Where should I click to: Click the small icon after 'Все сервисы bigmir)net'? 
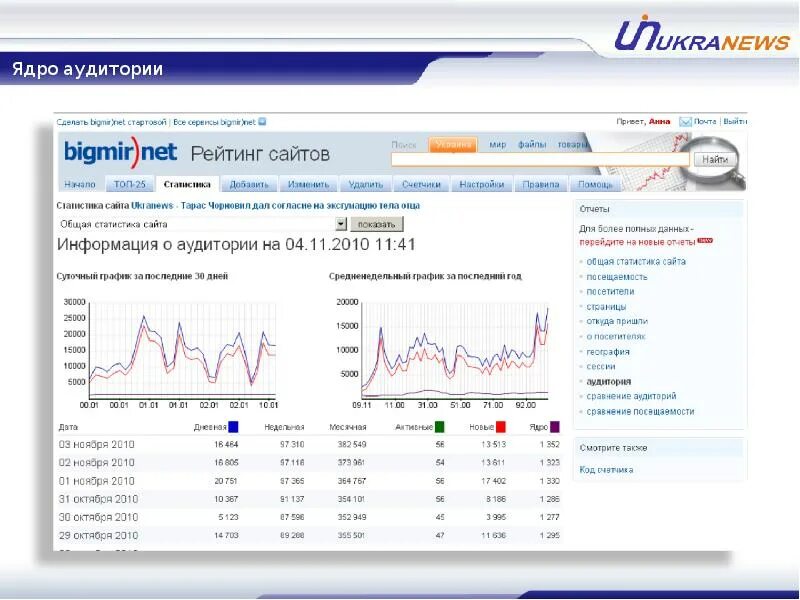(x=262, y=122)
